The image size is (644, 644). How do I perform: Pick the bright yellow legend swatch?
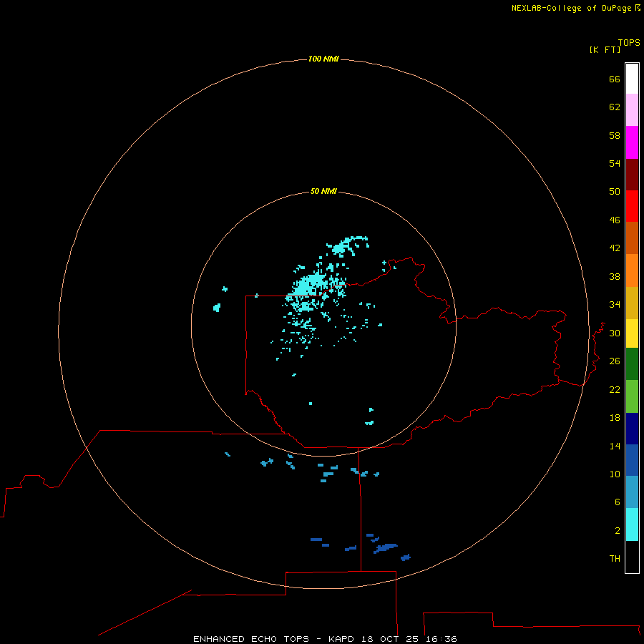tap(632, 333)
